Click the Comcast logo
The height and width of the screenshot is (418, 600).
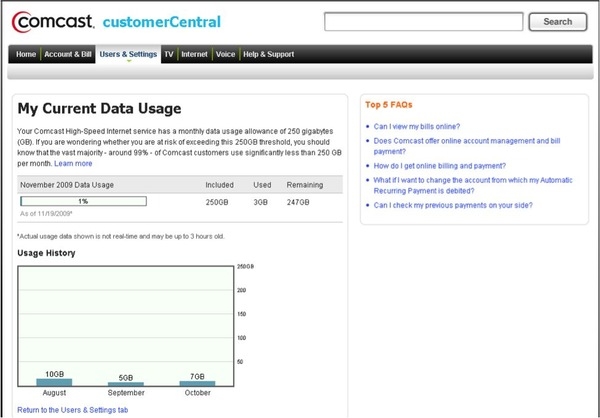click(x=53, y=22)
